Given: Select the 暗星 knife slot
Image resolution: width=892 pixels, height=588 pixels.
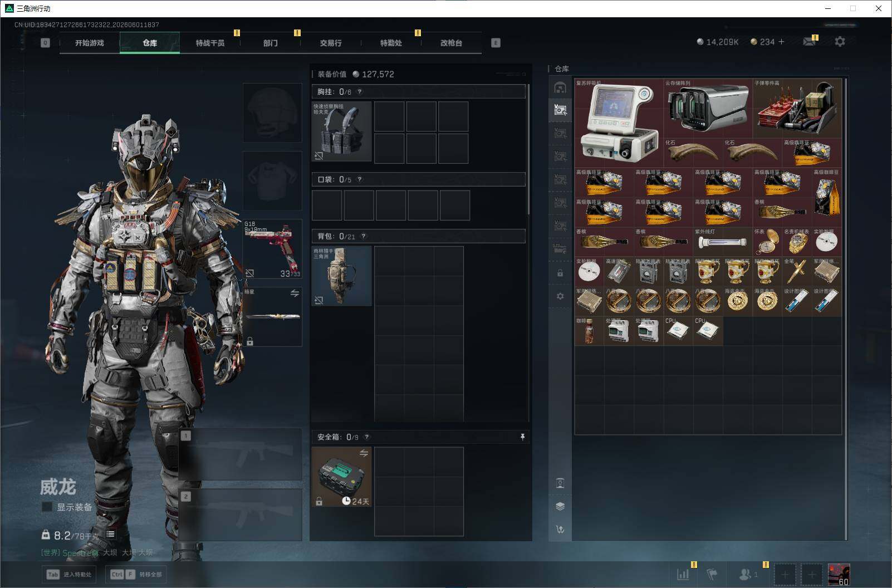Looking at the screenshot, I should point(272,317).
